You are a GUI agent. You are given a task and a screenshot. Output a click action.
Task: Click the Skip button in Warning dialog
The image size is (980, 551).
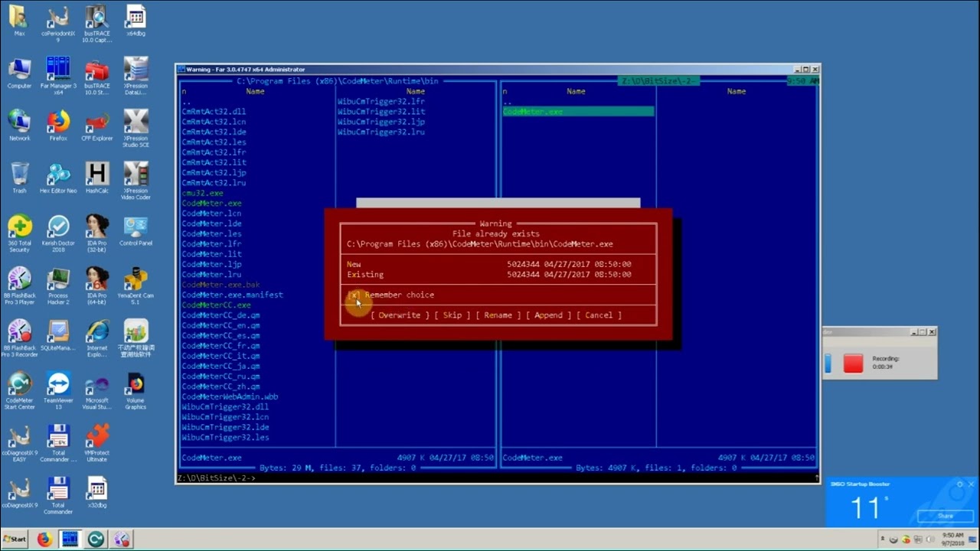[452, 315]
